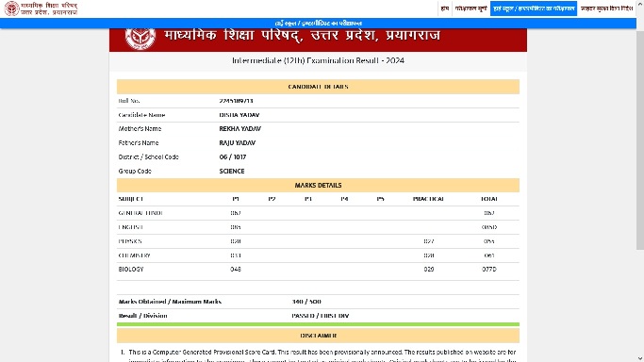Click the PHYSICS subject row label
Image resolution: width=644 pixels, height=362 pixels.
(130, 241)
